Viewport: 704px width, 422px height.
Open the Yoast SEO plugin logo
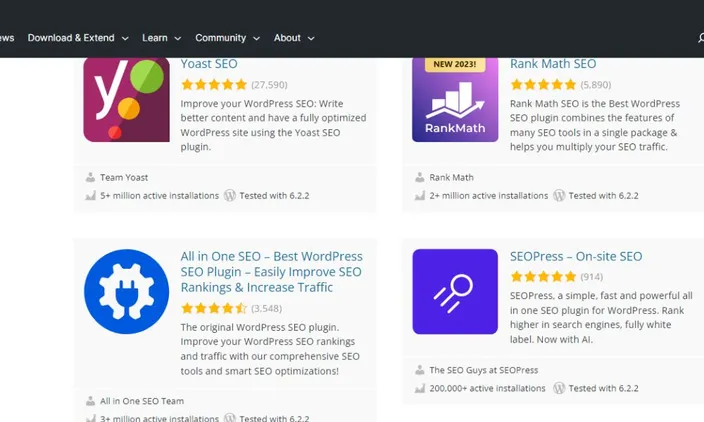pos(127,100)
